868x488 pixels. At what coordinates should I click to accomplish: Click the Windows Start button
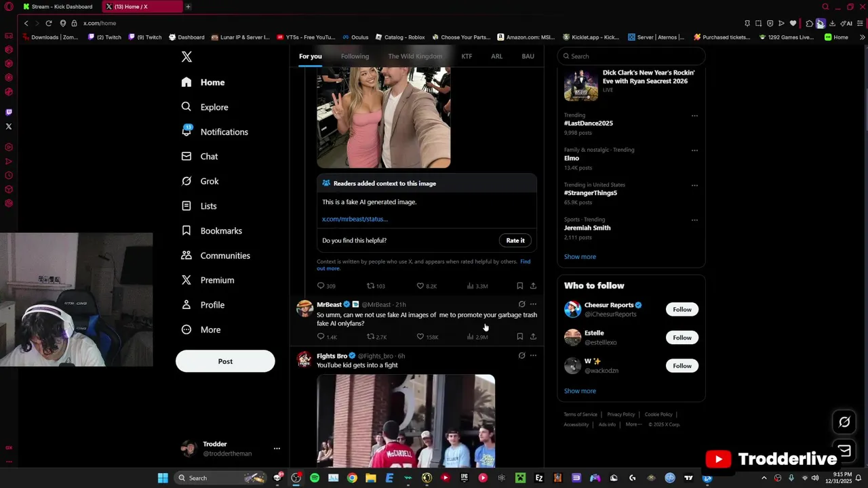point(163,478)
